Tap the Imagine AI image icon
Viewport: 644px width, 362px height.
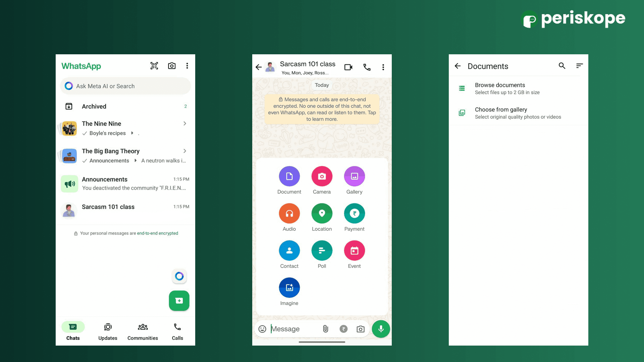pyautogui.click(x=289, y=288)
